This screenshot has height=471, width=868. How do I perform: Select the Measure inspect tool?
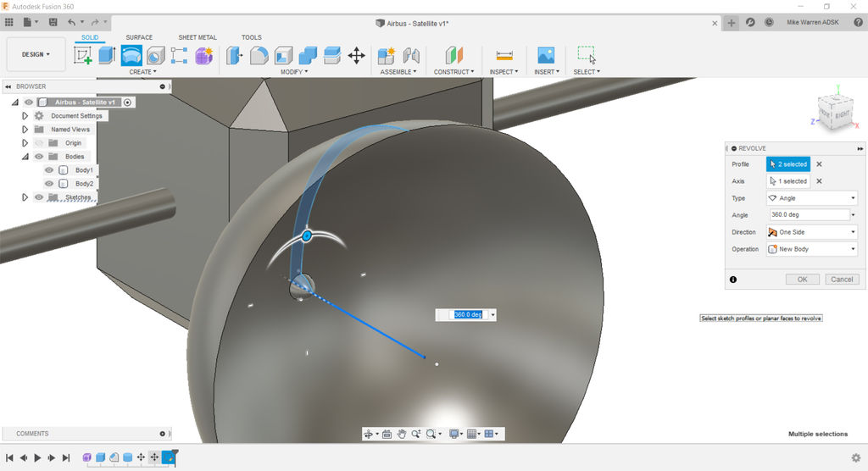504,55
